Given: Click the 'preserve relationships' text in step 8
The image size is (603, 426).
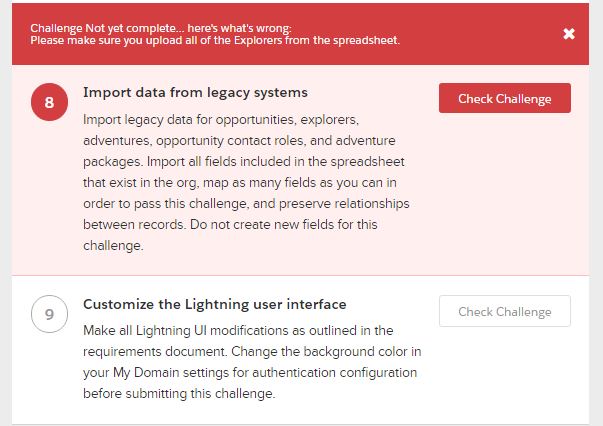Looking at the screenshot, I should (348, 204).
